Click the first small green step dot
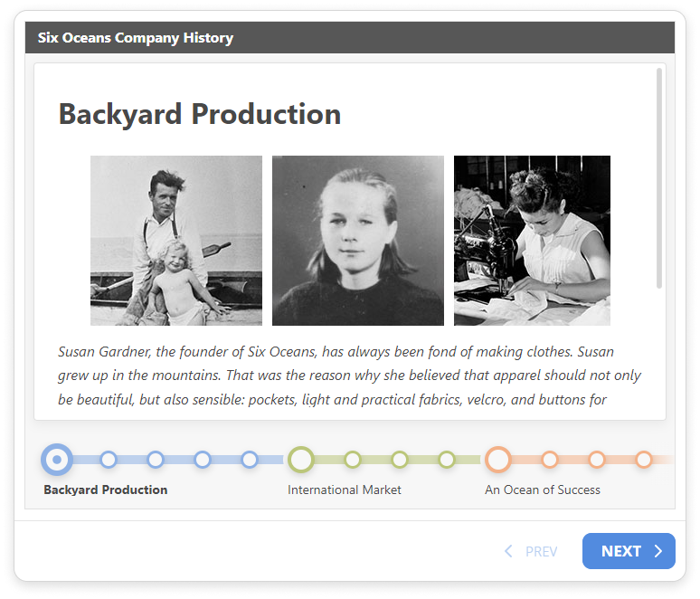The height and width of the screenshot is (599, 700). coord(353,460)
